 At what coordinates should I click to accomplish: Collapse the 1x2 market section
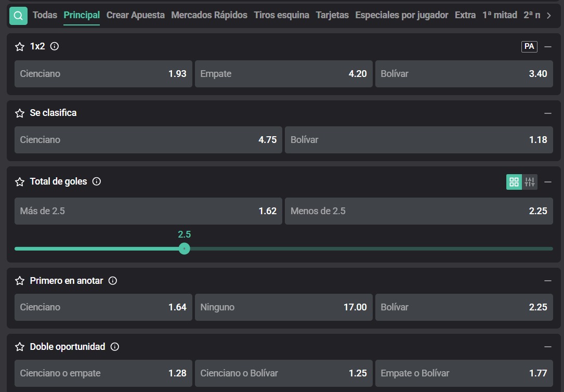point(547,47)
